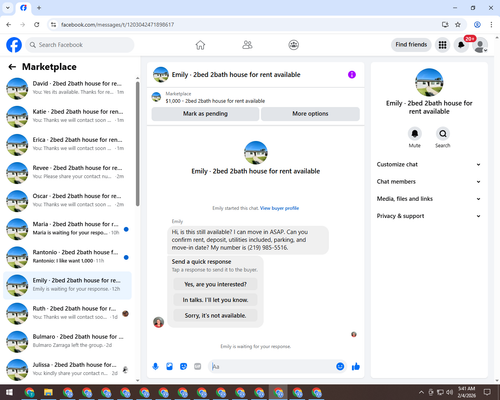Mute the conversation with the bell icon
Viewport: 500px width, 400px height.
(x=414, y=134)
